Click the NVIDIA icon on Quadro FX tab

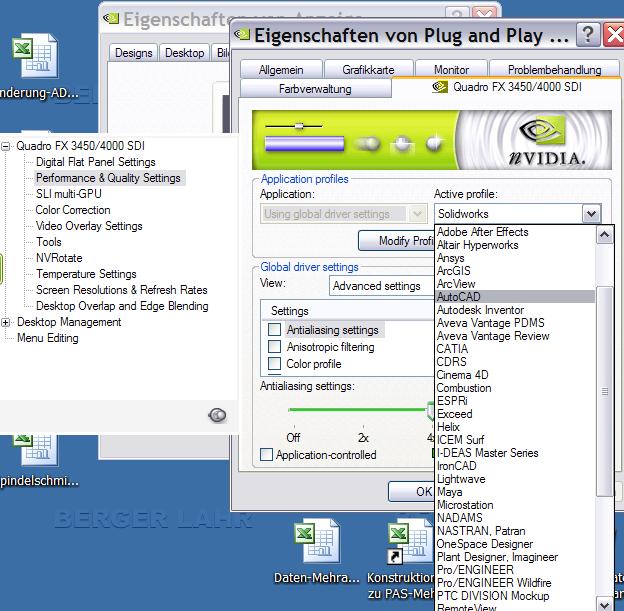(440, 87)
